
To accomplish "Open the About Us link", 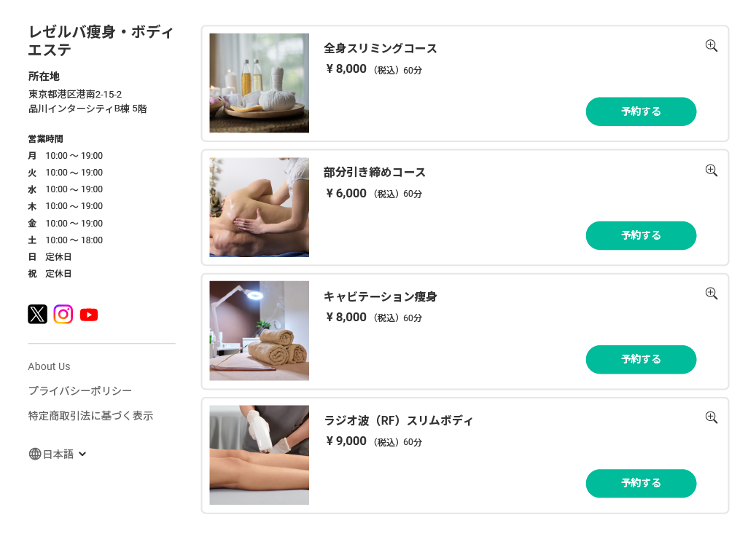I will tap(49, 366).
